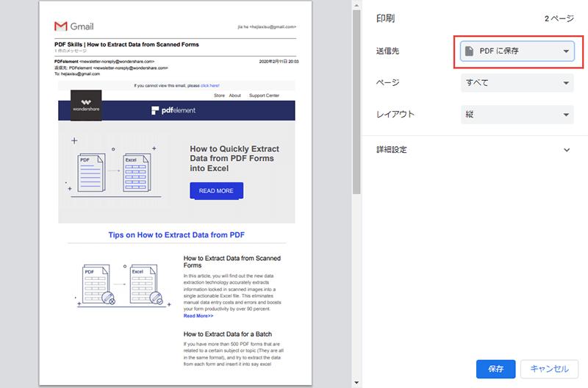
Task: Click the PDF file icon in 送信先 dropdown
Action: [x=469, y=51]
